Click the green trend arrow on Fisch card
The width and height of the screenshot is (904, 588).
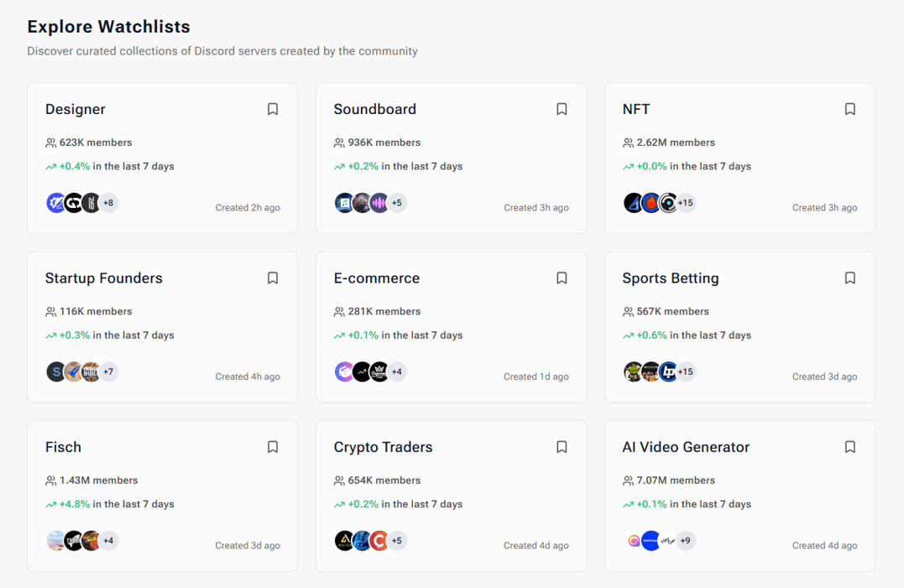point(50,504)
